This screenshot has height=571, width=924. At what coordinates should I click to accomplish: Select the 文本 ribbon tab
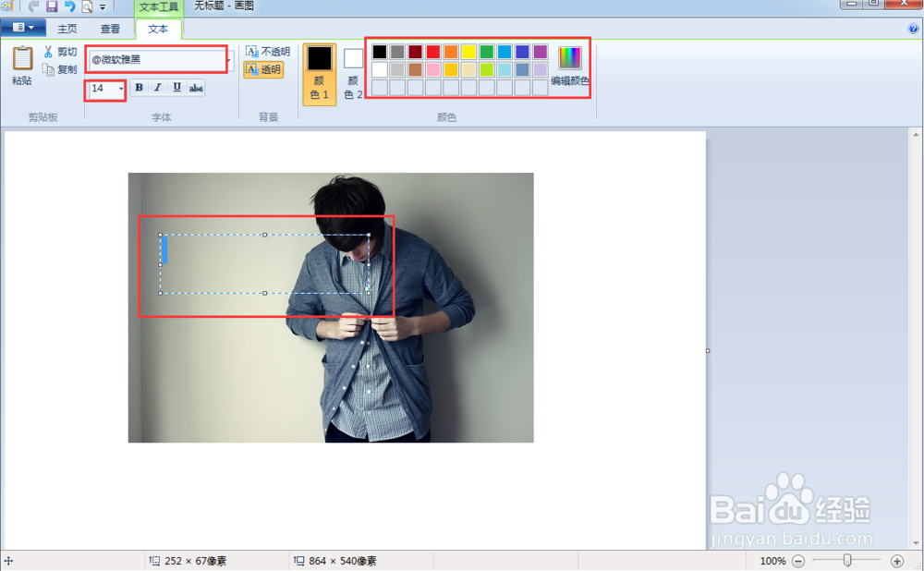click(158, 29)
